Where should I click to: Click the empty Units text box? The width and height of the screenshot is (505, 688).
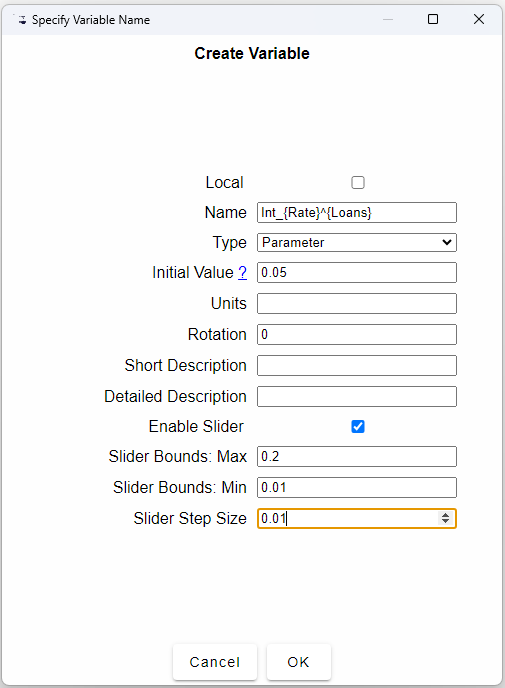click(x=357, y=304)
